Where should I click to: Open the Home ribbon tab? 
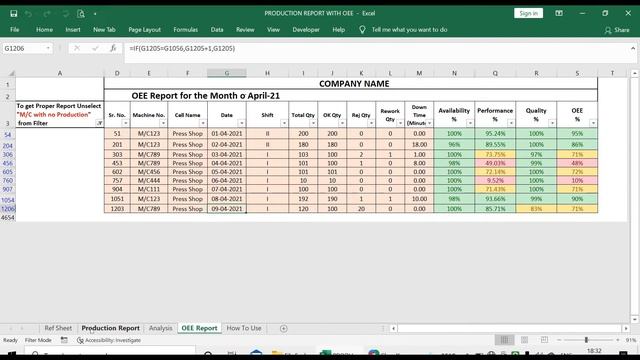coord(44,29)
